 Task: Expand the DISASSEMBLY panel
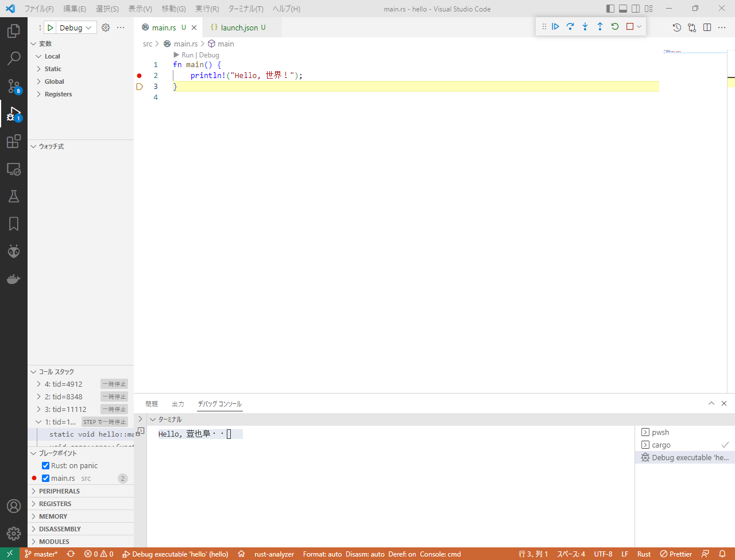pyautogui.click(x=60, y=529)
